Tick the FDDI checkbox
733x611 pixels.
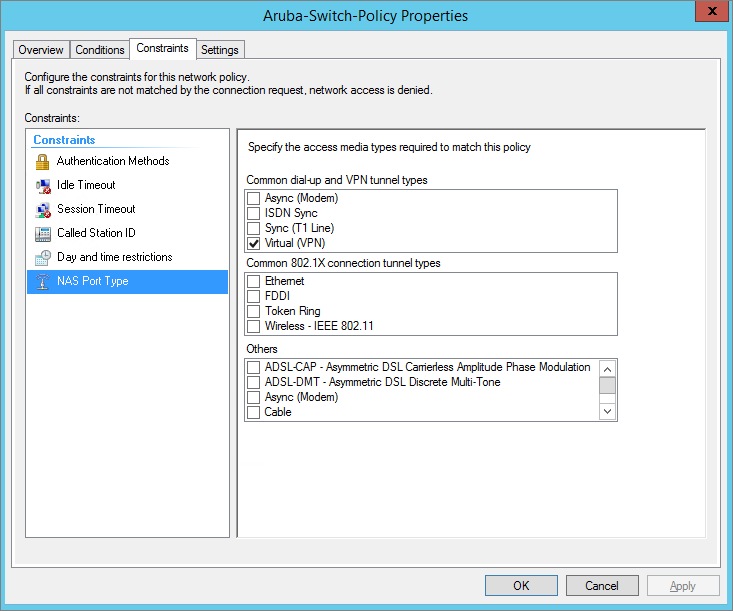253,296
